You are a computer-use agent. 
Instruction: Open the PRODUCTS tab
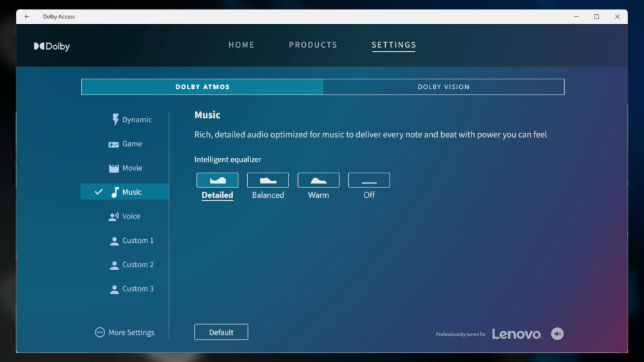point(313,45)
